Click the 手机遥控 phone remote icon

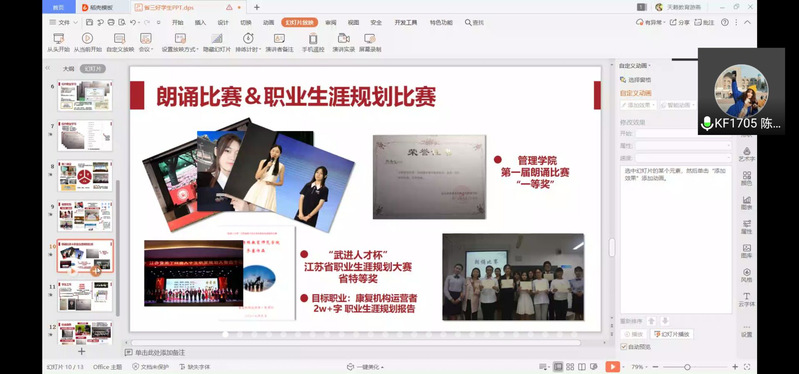tap(313, 38)
